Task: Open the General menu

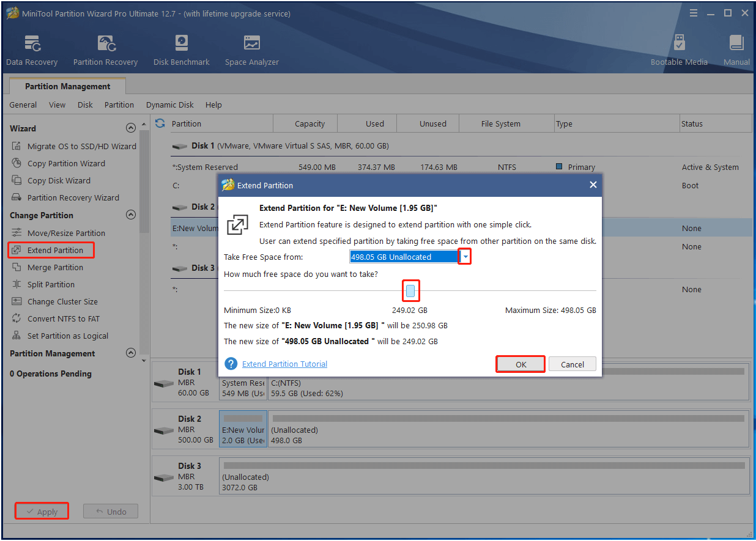Action: coord(23,105)
